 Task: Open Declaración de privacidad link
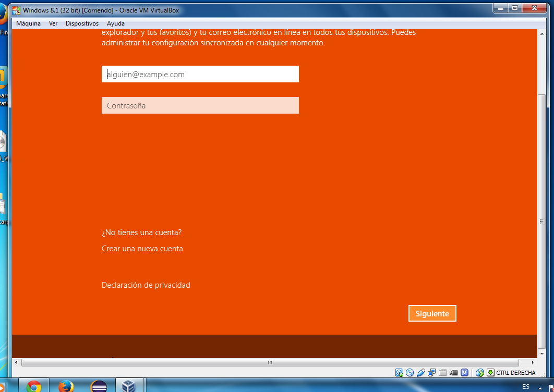[146, 285]
